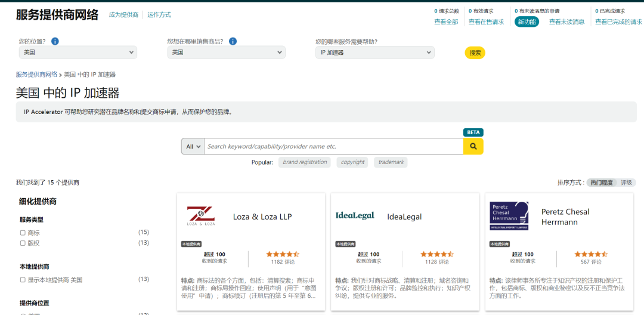Click the info icon beside 您的位置

(55, 41)
